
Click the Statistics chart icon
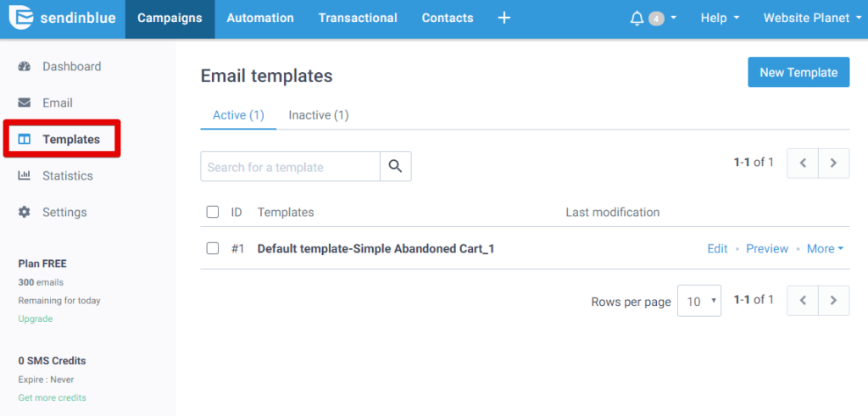(25, 176)
